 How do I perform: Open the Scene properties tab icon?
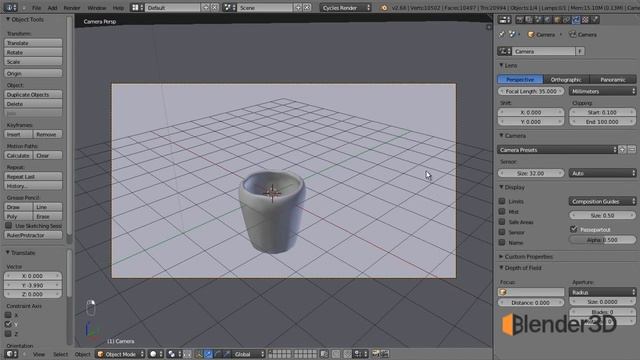click(538, 20)
